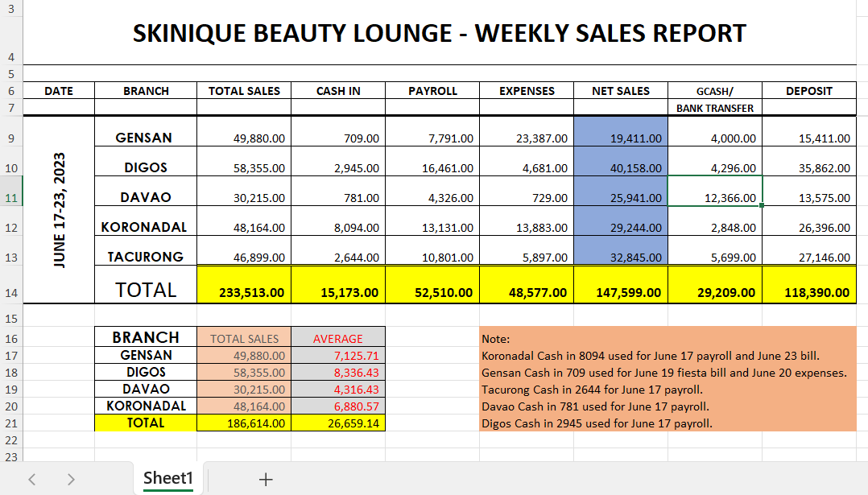Click Tacurong GCash value 5,699.00
Viewport: 868px width, 495px height.
[715, 251]
